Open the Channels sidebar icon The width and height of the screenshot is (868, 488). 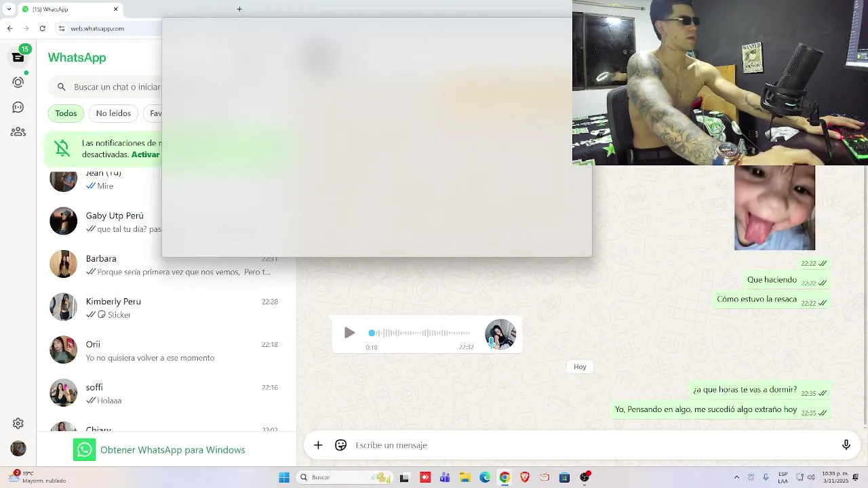click(x=18, y=107)
